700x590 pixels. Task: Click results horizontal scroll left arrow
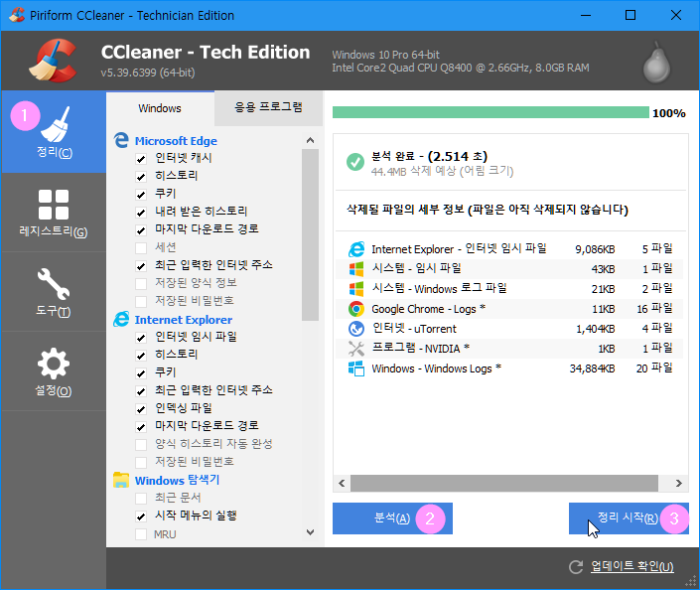point(342,484)
